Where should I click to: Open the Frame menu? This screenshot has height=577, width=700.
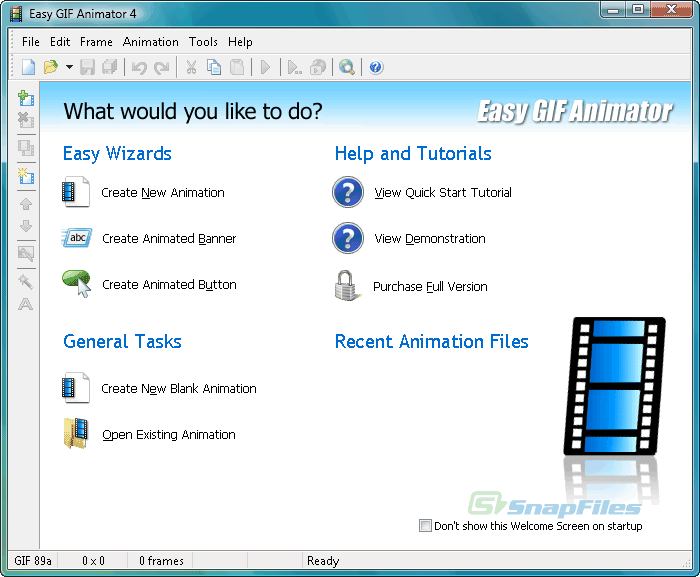96,42
